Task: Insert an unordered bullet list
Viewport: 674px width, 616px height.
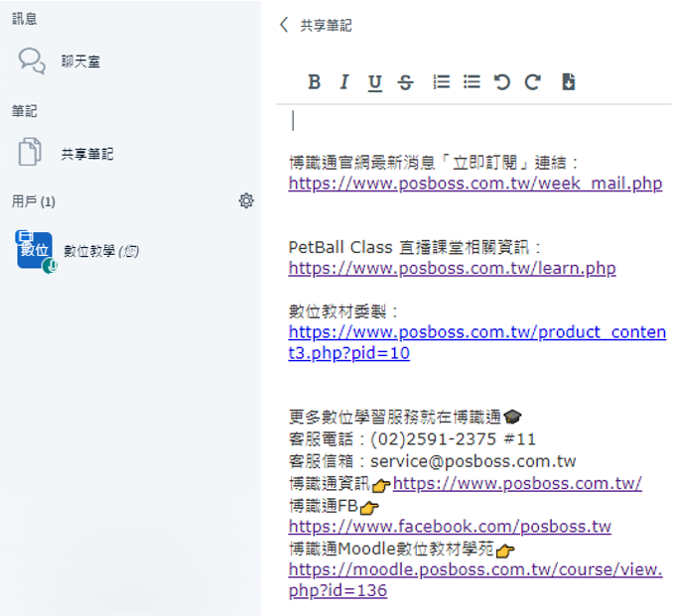Action: point(472,82)
